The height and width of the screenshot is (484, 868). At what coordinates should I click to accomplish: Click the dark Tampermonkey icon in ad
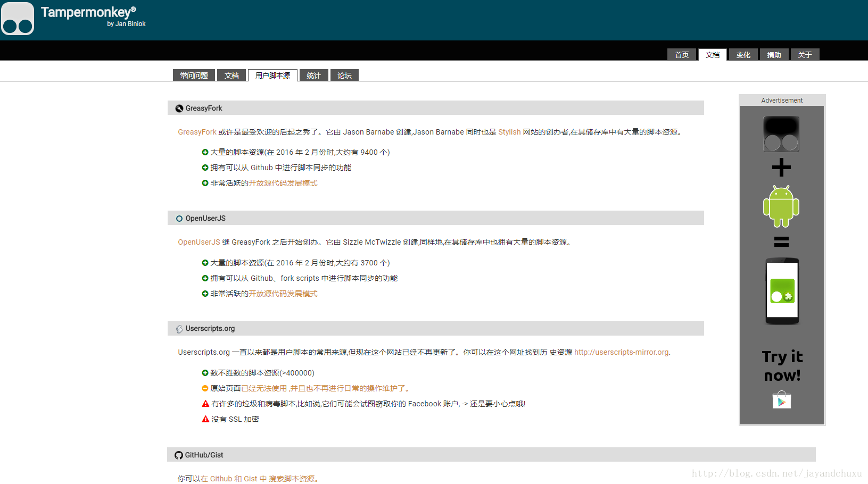[781, 134]
